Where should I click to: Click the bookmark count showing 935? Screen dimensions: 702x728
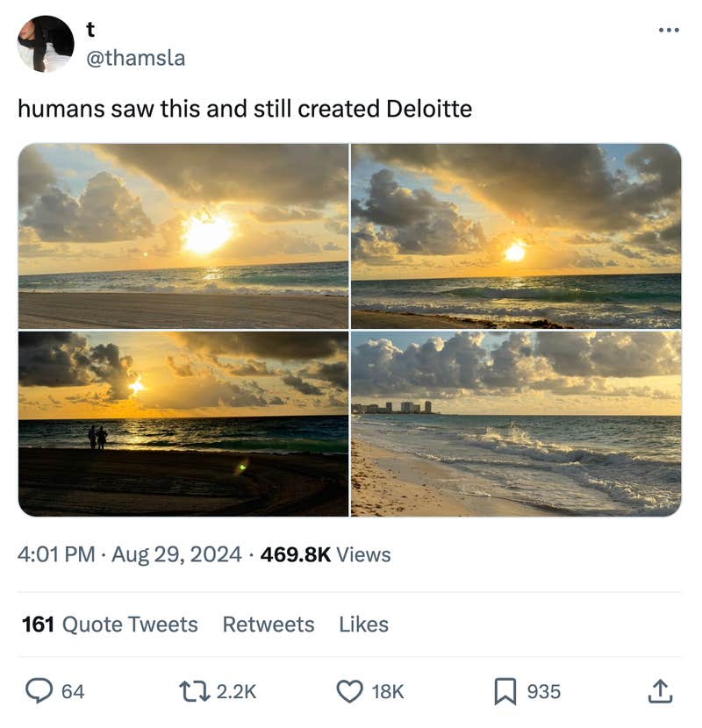pos(545,691)
